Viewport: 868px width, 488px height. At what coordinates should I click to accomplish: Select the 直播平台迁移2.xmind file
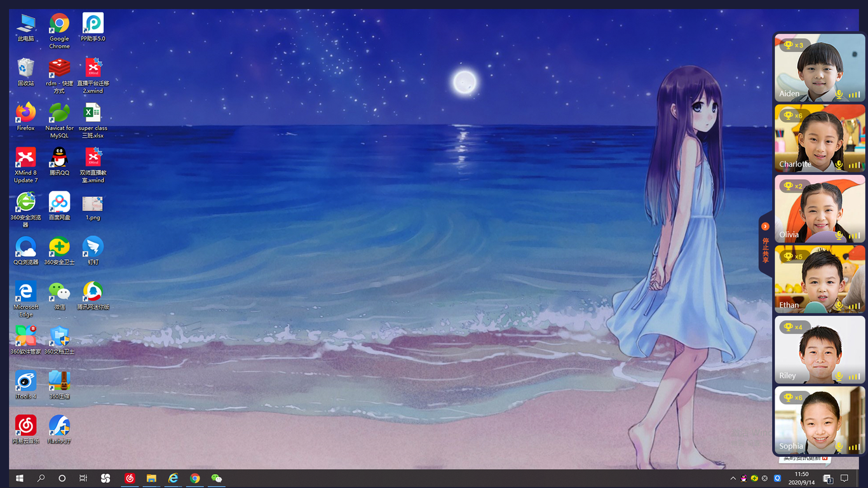pyautogui.click(x=93, y=76)
